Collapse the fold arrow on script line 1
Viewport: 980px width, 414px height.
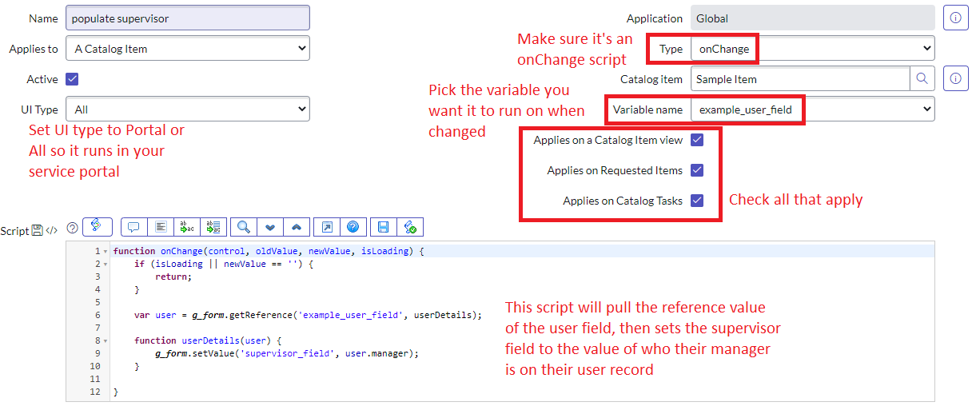[x=106, y=251]
